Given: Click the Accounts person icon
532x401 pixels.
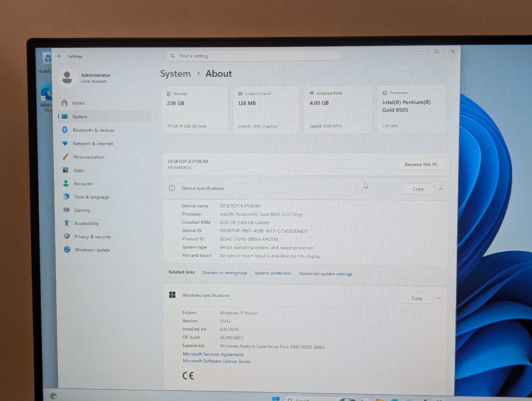Looking at the screenshot, I should [66, 183].
